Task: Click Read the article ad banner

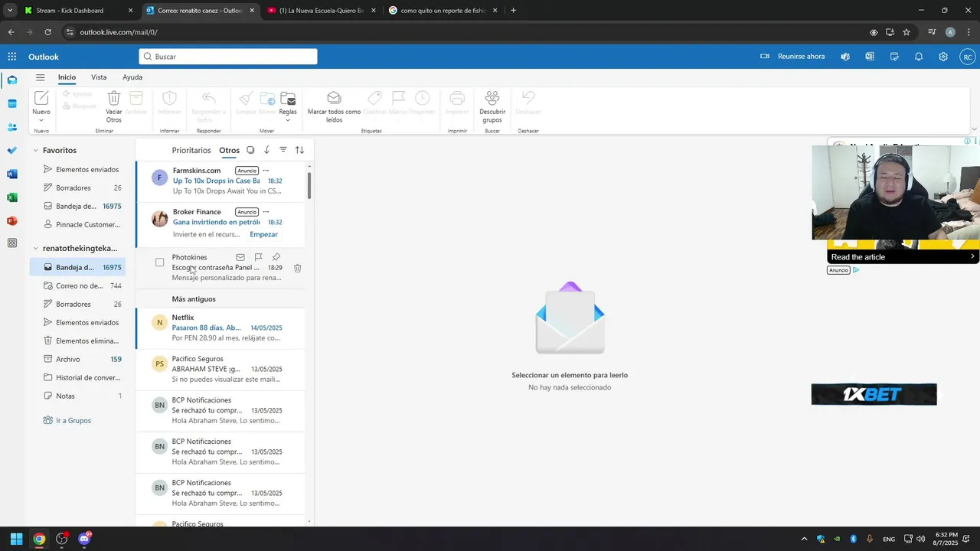Action: (x=903, y=257)
